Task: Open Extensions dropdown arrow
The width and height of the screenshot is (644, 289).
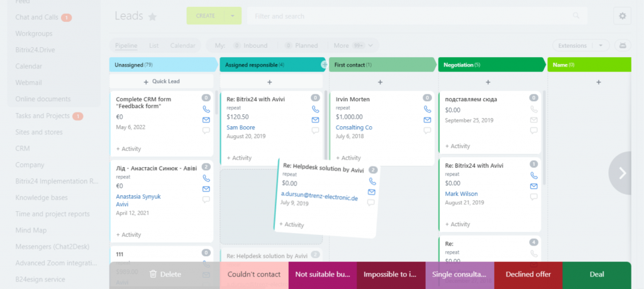Action: pyautogui.click(x=601, y=46)
